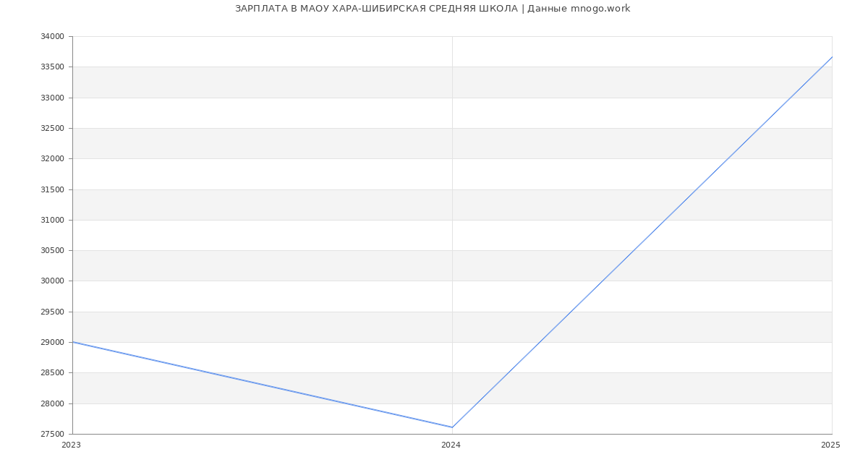Click the 2025 x-axis label
Image resolution: width=868 pixels, height=470 pixels.
830,445
